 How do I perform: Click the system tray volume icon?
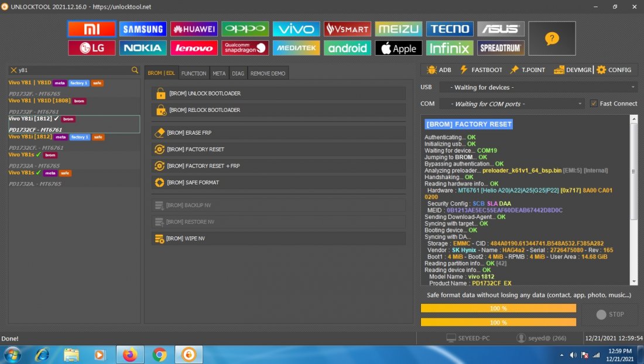(573, 355)
